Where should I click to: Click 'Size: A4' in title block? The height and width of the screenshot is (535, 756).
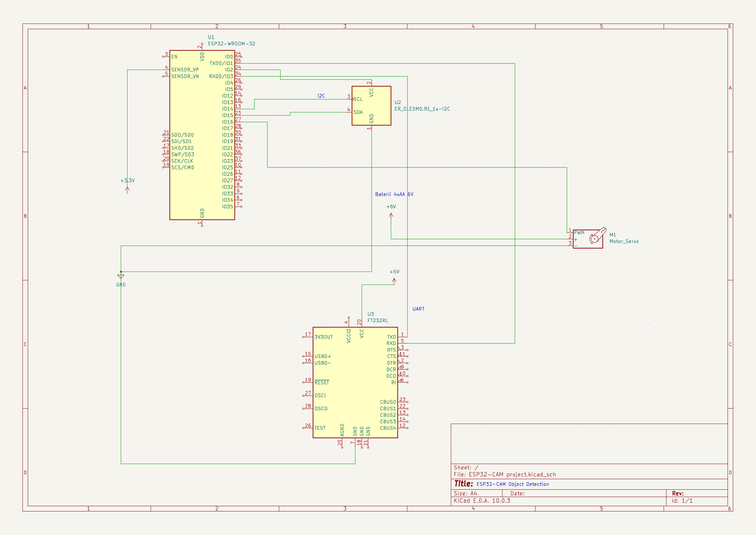(x=466, y=493)
